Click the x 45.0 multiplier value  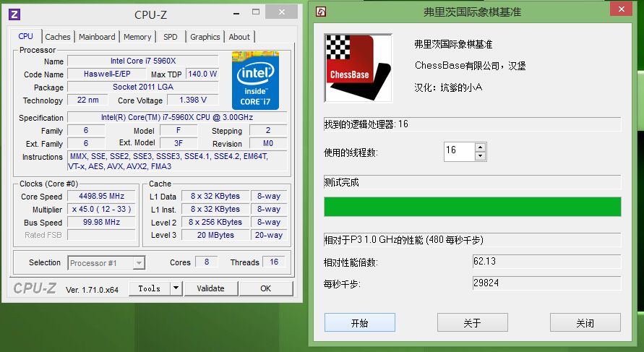pos(101,209)
